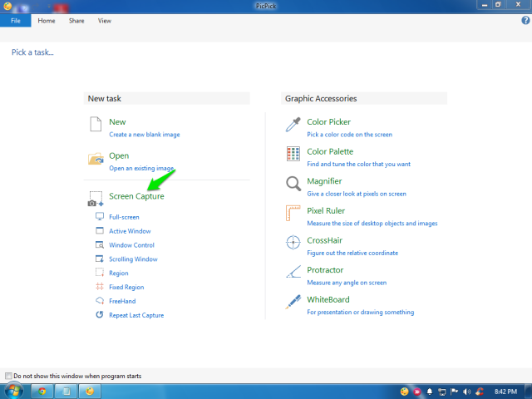
Task: Click the Screen Capture camera icon
Action: (96, 199)
